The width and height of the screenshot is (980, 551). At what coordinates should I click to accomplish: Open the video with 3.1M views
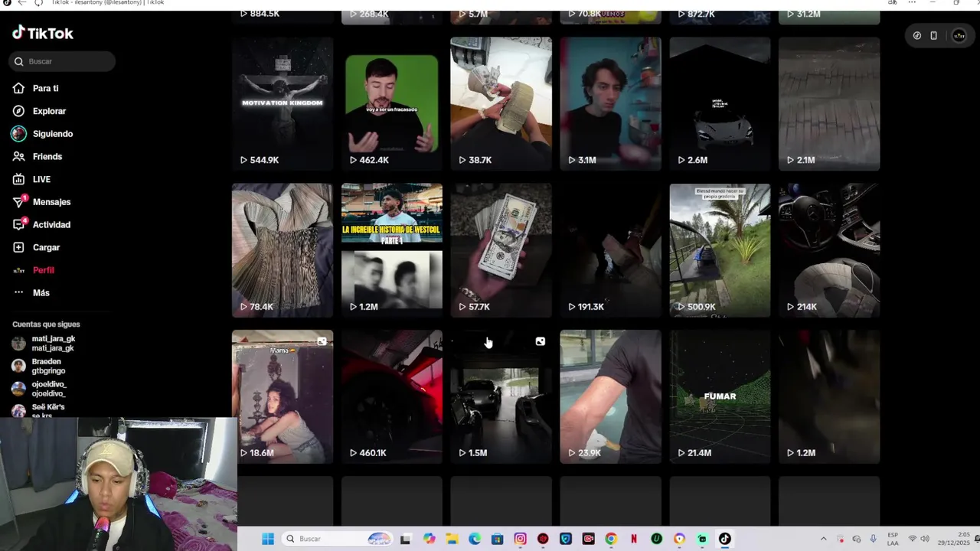(610, 103)
